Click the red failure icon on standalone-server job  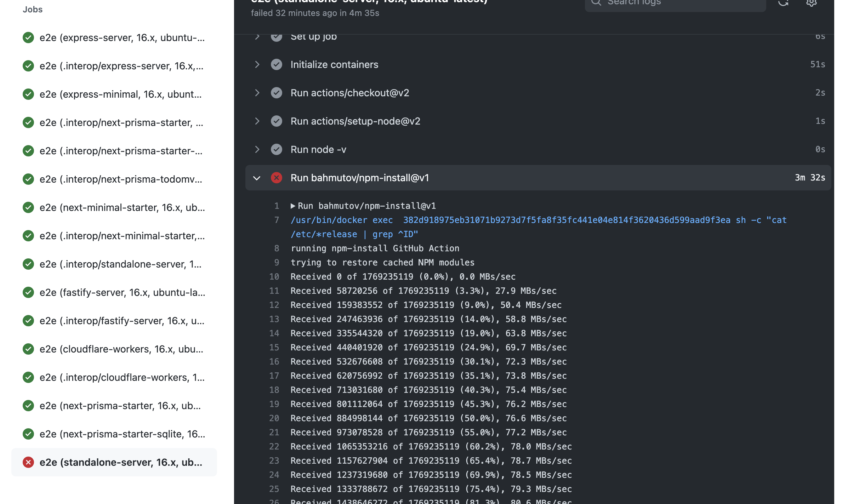(28, 462)
